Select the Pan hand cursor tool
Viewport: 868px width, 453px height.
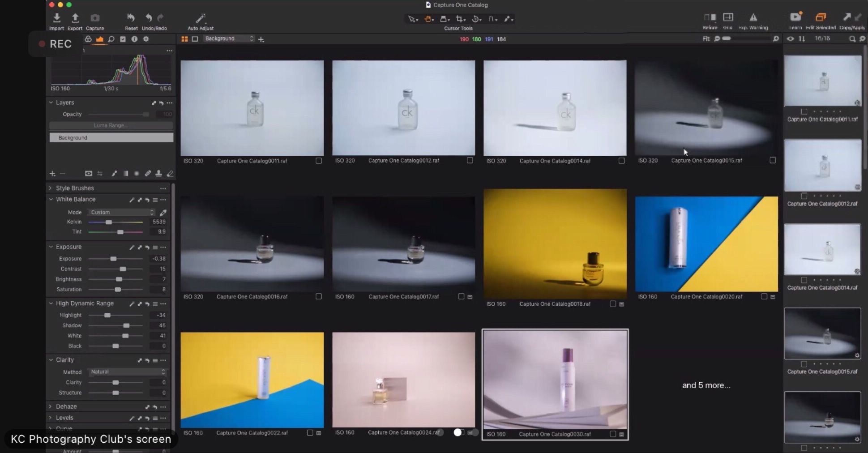[428, 19]
